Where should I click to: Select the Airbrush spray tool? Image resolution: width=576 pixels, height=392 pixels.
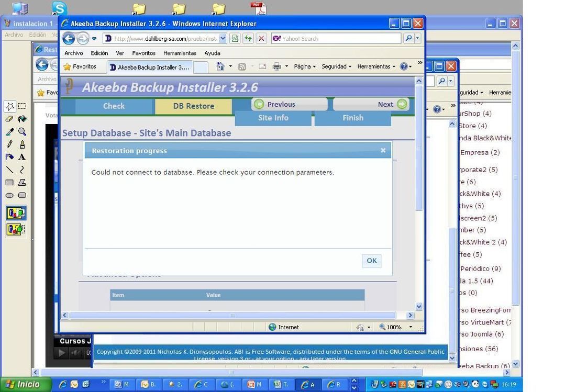point(10,157)
